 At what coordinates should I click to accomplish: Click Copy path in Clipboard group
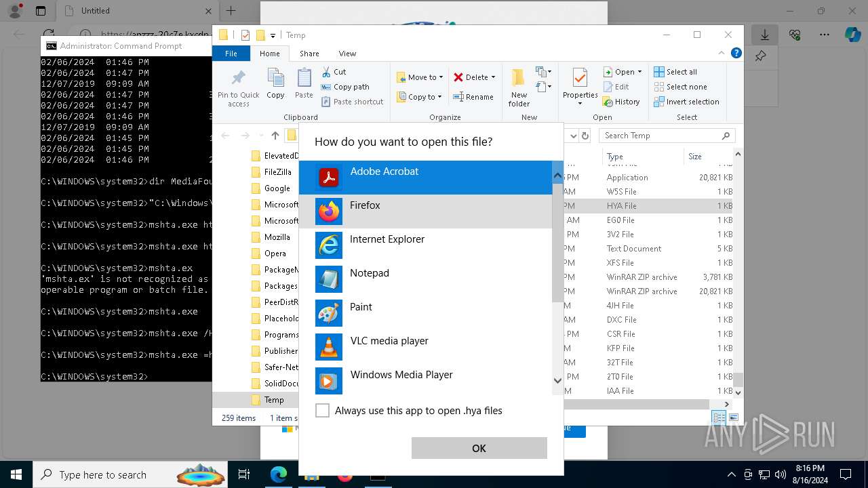pyautogui.click(x=345, y=87)
